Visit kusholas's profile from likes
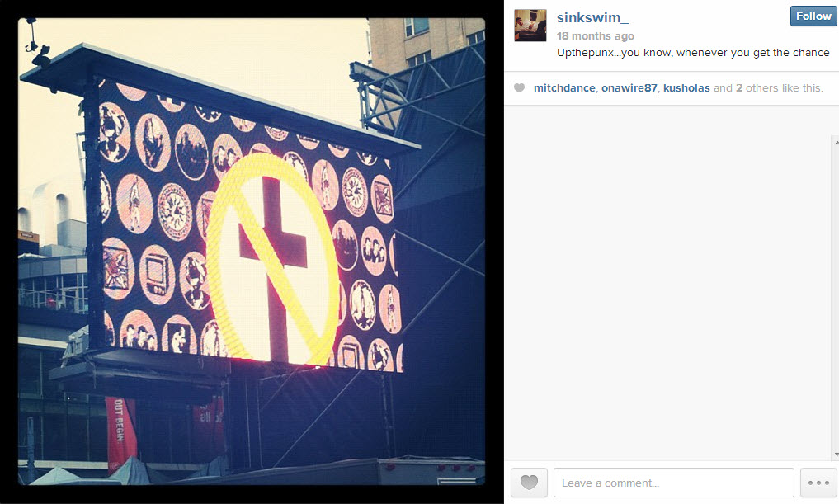 pos(686,87)
